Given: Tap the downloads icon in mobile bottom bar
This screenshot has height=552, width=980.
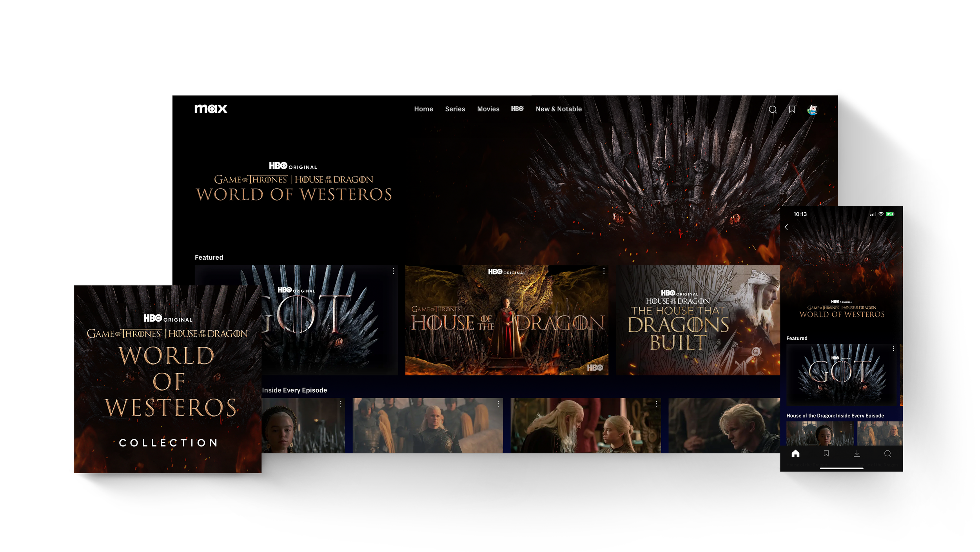Looking at the screenshot, I should (857, 454).
